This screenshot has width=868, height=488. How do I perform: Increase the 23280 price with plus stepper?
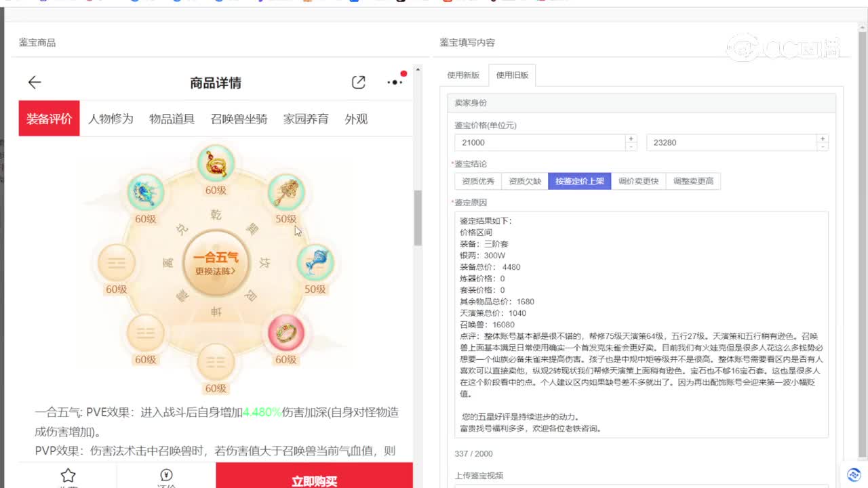click(823, 138)
